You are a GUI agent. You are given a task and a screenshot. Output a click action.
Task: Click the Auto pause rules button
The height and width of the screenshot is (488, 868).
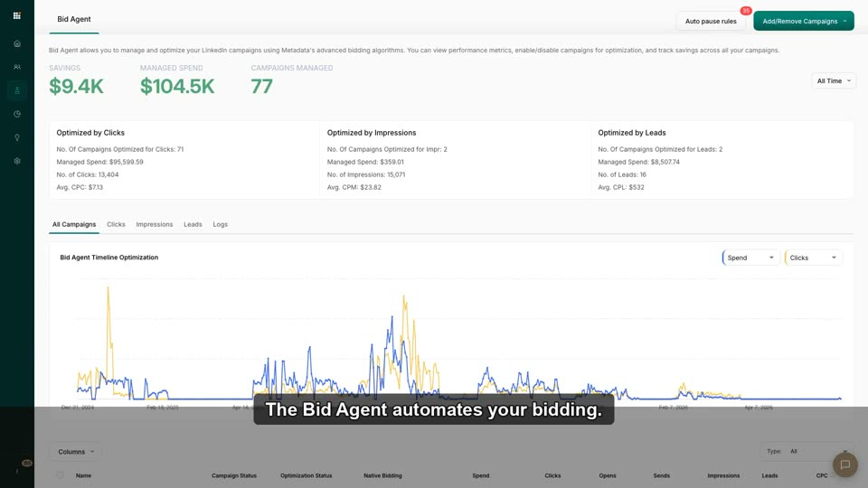[711, 21]
